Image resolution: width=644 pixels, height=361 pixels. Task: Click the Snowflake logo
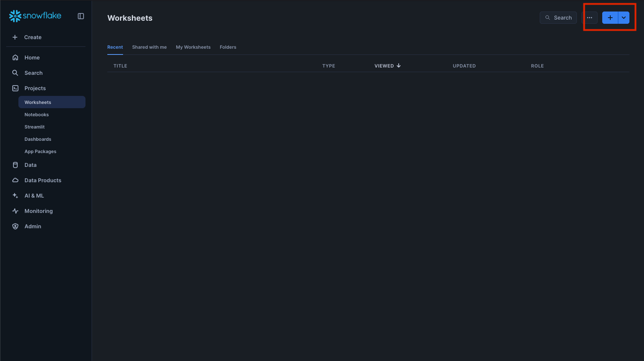[35, 16]
